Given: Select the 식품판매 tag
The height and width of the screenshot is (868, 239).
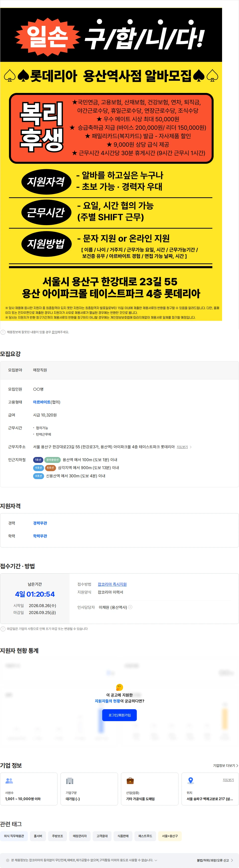Looking at the screenshot, I should tap(123, 836).
